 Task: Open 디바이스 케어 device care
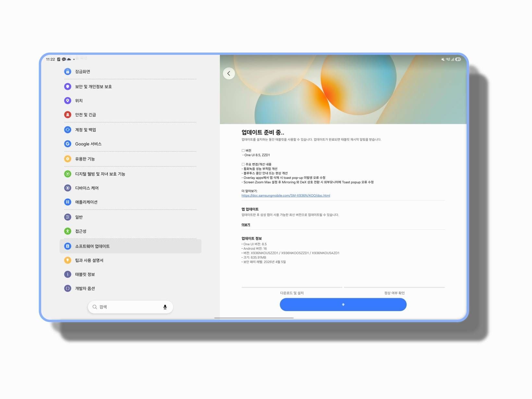pos(86,188)
